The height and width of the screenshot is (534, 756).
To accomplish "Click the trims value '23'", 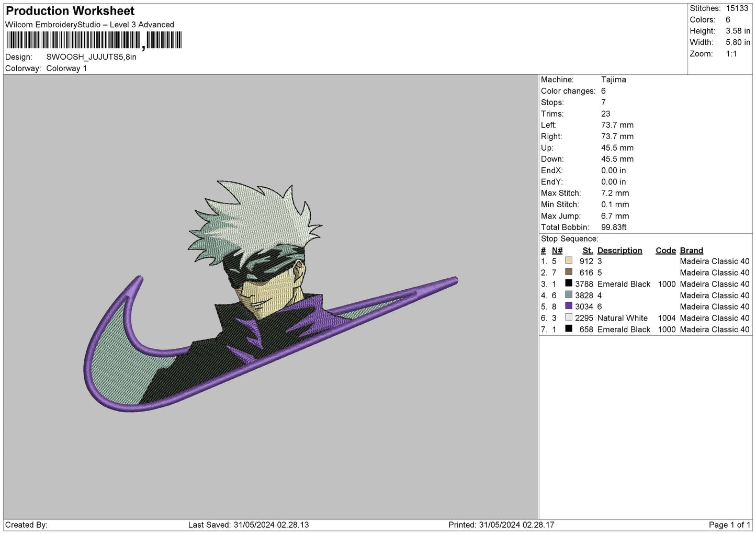I will [x=606, y=113].
